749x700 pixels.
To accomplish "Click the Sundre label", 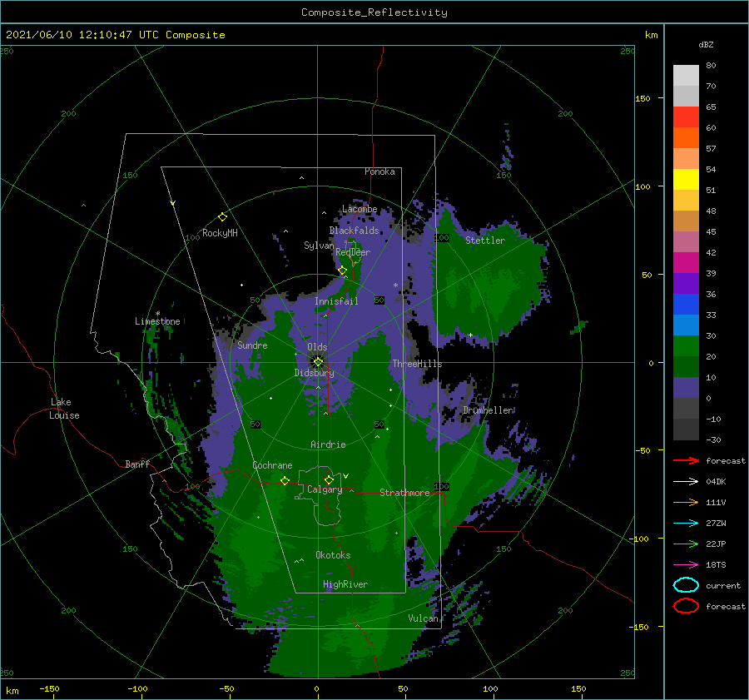I will click(x=252, y=345).
